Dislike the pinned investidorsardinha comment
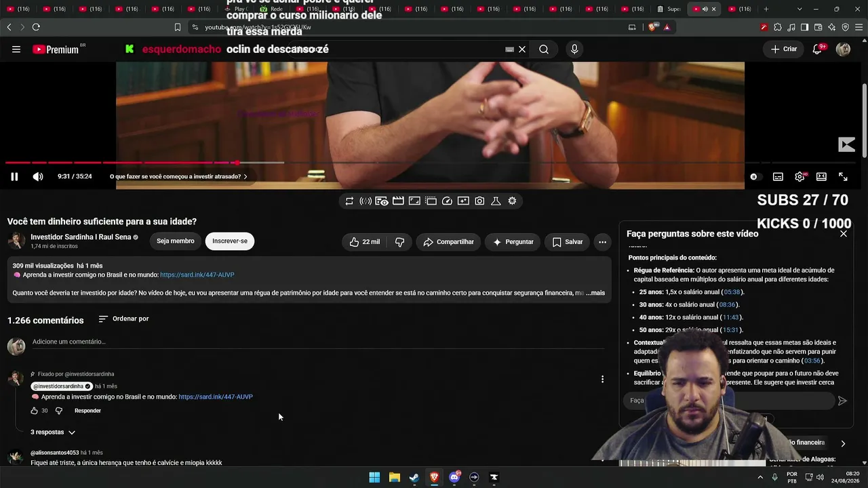 (x=59, y=411)
